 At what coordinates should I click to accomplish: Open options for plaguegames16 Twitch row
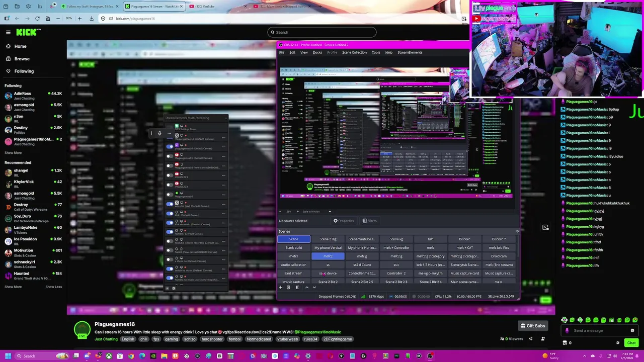(x=224, y=146)
